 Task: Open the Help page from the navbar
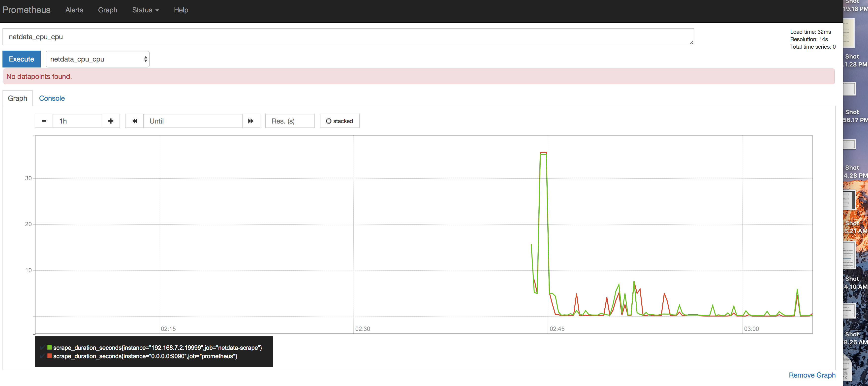point(181,10)
